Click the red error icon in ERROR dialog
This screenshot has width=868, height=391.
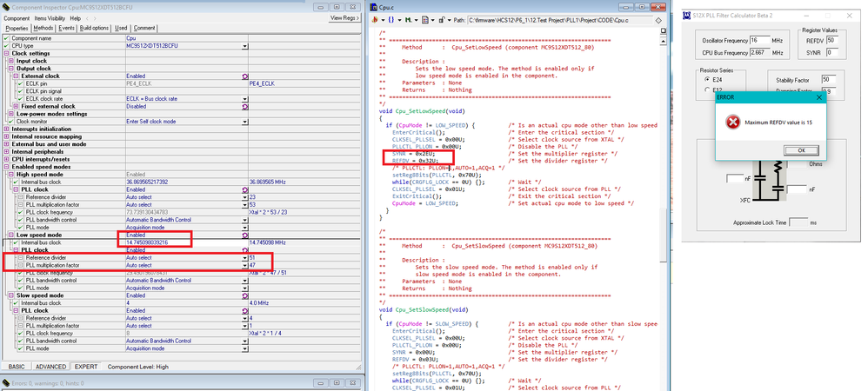pos(732,123)
